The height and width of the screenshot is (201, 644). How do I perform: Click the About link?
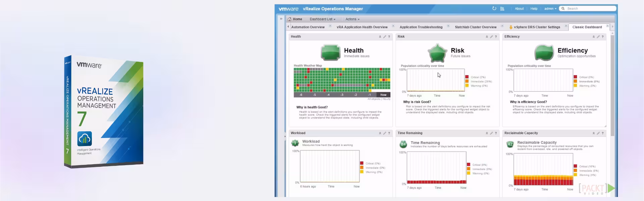click(519, 9)
